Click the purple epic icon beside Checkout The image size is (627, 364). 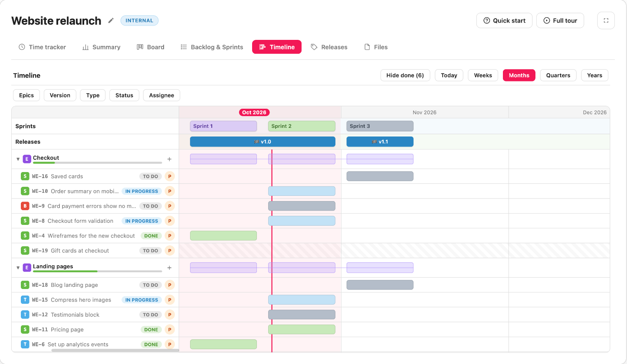pyautogui.click(x=27, y=159)
